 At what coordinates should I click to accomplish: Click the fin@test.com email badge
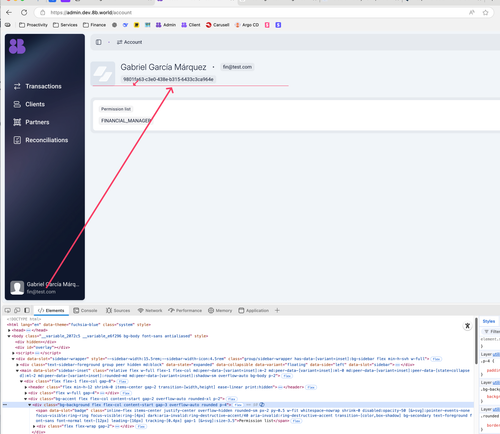click(x=237, y=67)
